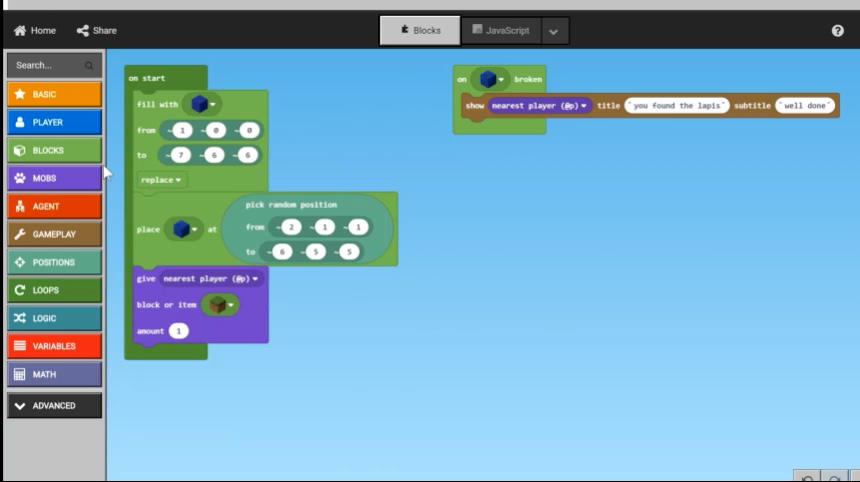Edit the title text 'you found the lapis'
The width and height of the screenshot is (860, 482).
[676, 105]
